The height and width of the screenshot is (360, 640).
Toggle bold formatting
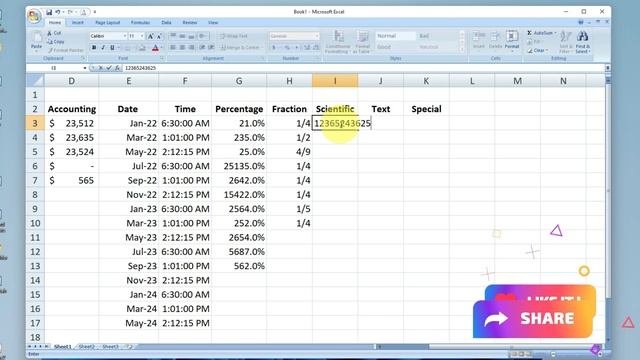pyautogui.click(x=94, y=48)
